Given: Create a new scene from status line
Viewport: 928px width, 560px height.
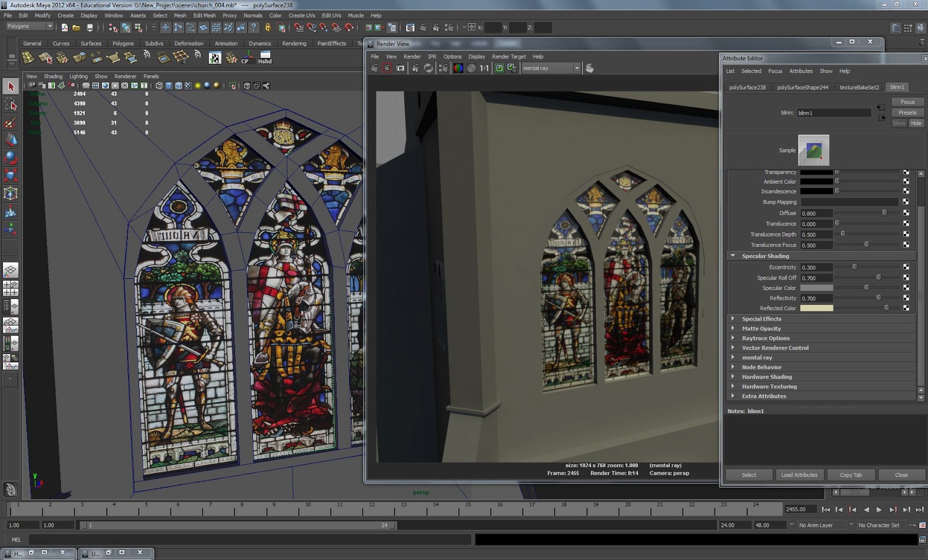Looking at the screenshot, I should [64, 27].
